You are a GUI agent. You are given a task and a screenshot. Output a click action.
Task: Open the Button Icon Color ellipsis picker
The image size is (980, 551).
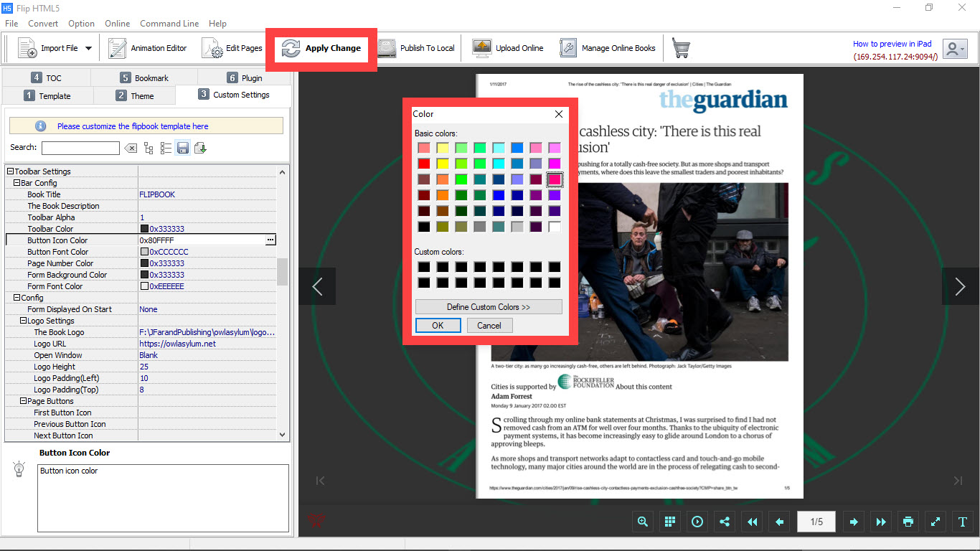(x=270, y=240)
